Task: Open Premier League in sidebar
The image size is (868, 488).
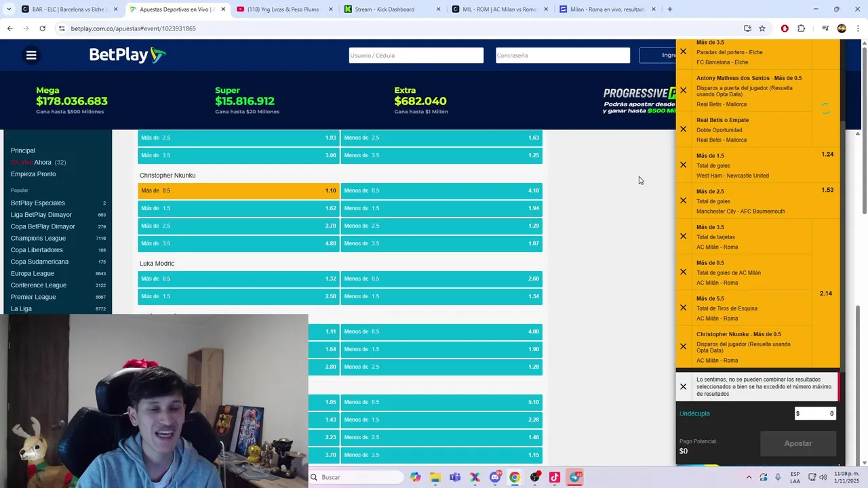Action: pyautogui.click(x=33, y=297)
